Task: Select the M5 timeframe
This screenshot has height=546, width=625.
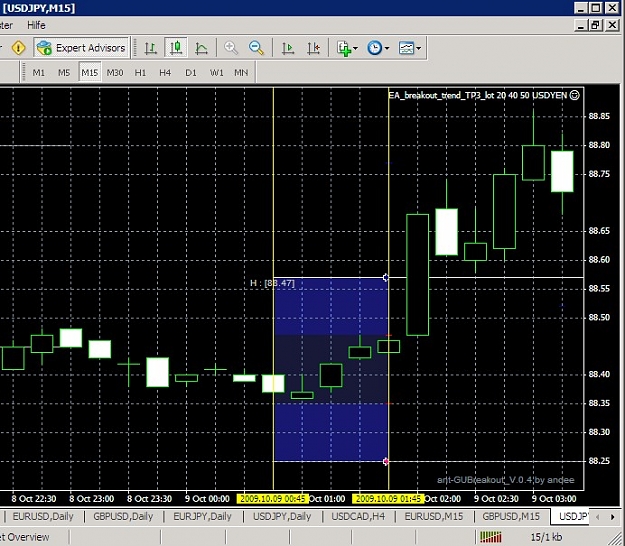Action: (64, 73)
